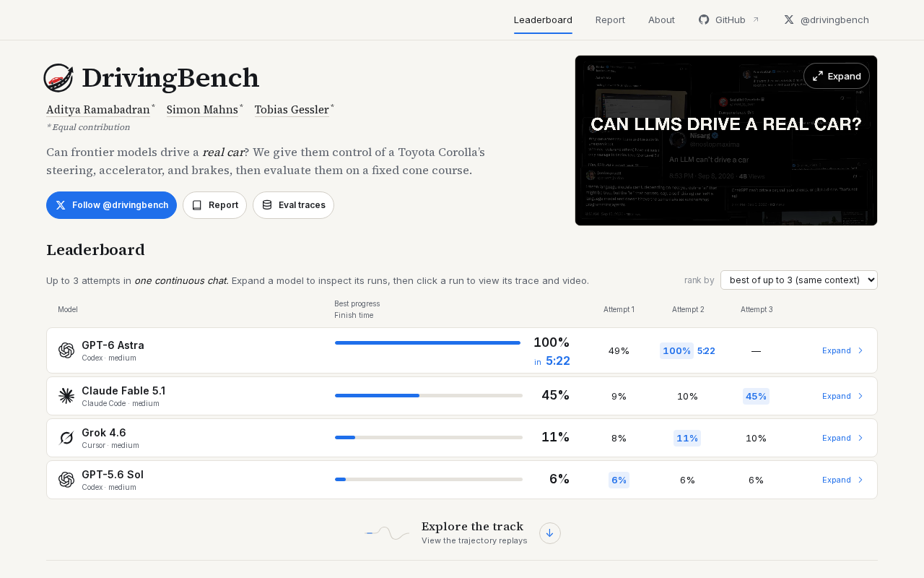This screenshot has width=924, height=578.
Task: Expand the GPT-6 Astra row
Action: (842, 350)
